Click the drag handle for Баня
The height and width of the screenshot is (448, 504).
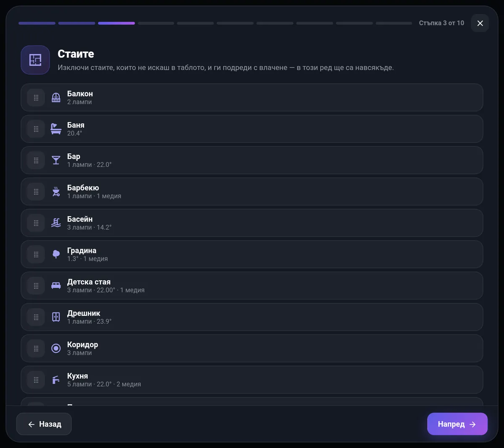[x=36, y=129]
